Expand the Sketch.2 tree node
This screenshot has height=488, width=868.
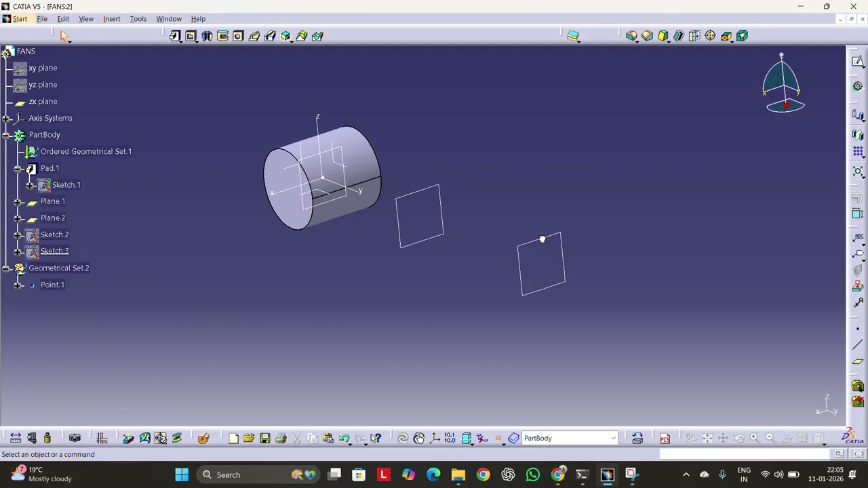18,235
